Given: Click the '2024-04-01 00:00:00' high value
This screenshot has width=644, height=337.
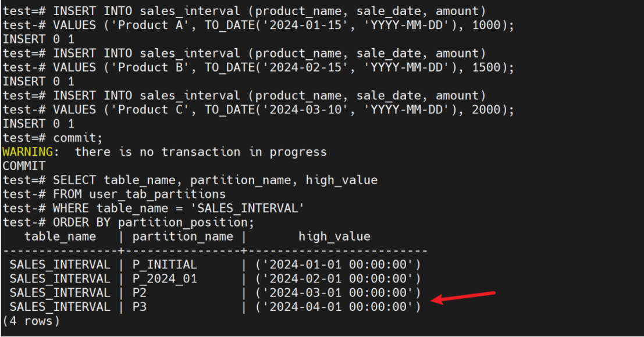Looking at the screenshot, I should tap(337, 307).
